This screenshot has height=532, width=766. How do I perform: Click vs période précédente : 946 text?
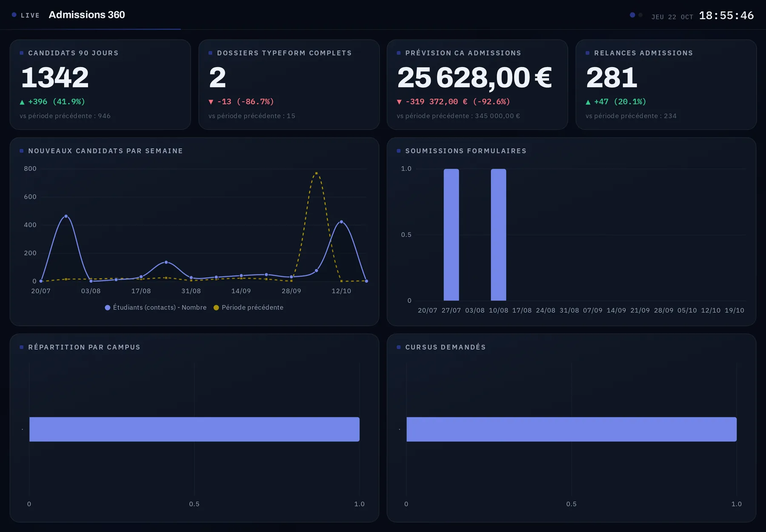pyautogui.click(x=65, y=116)
